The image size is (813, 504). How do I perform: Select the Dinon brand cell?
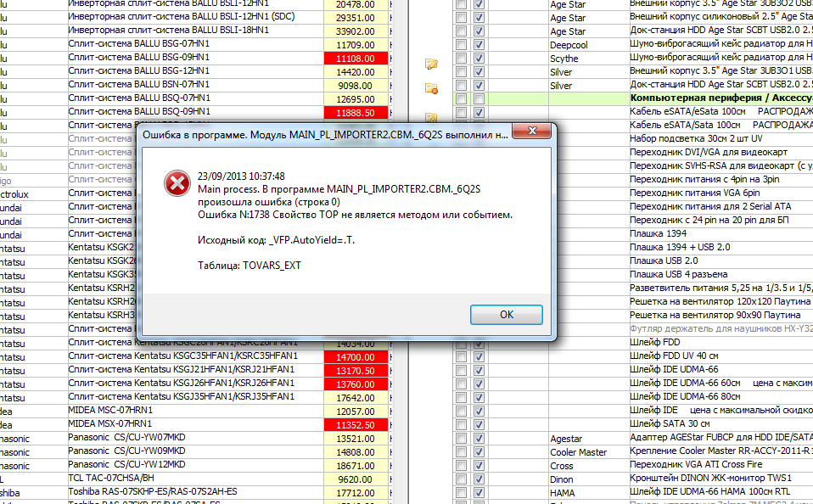pyautogui.click(x=588, y=479)
